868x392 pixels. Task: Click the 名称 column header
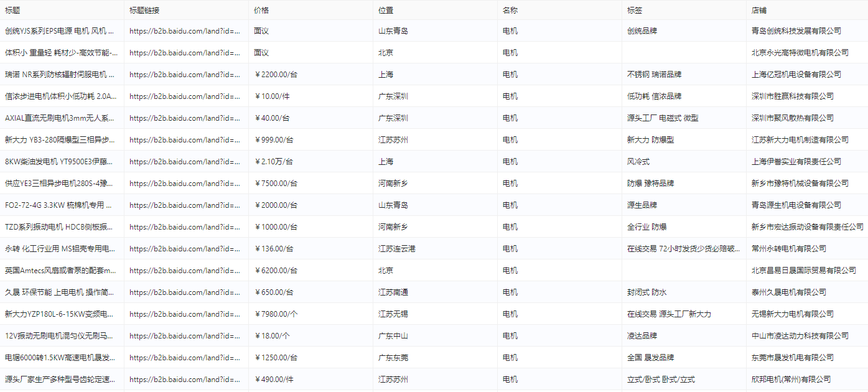click(x=510, y=11)
